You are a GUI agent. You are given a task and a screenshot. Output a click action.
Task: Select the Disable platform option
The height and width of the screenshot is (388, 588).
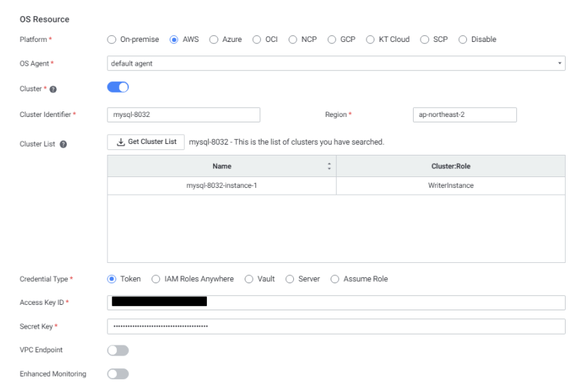(463, 39)
